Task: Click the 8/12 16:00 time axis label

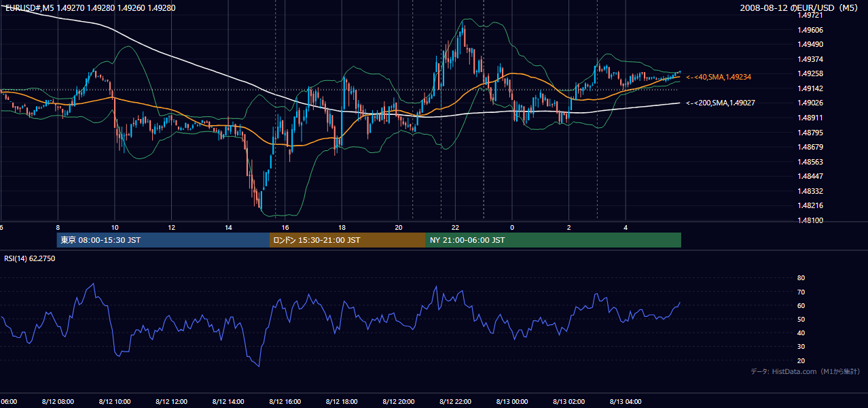Action: [x=285, y=402]
